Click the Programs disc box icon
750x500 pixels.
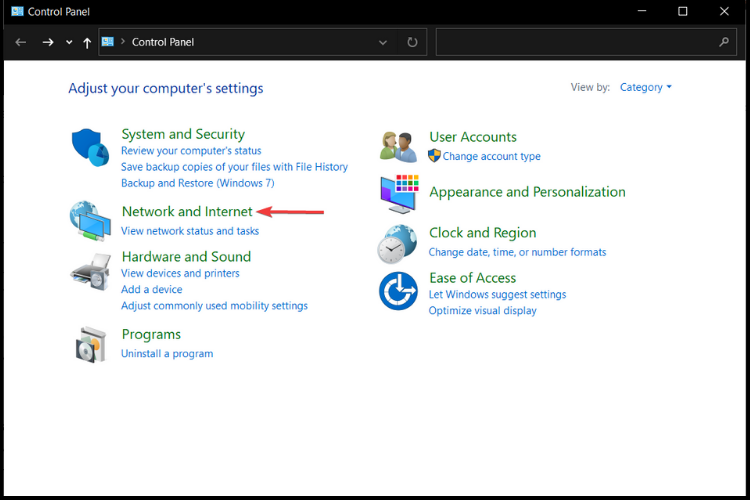90,344
